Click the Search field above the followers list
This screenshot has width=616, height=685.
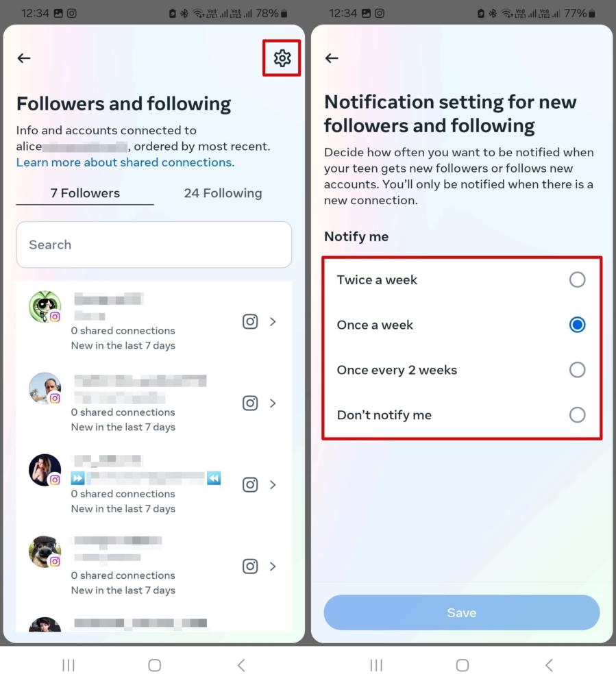click(153, 245)
